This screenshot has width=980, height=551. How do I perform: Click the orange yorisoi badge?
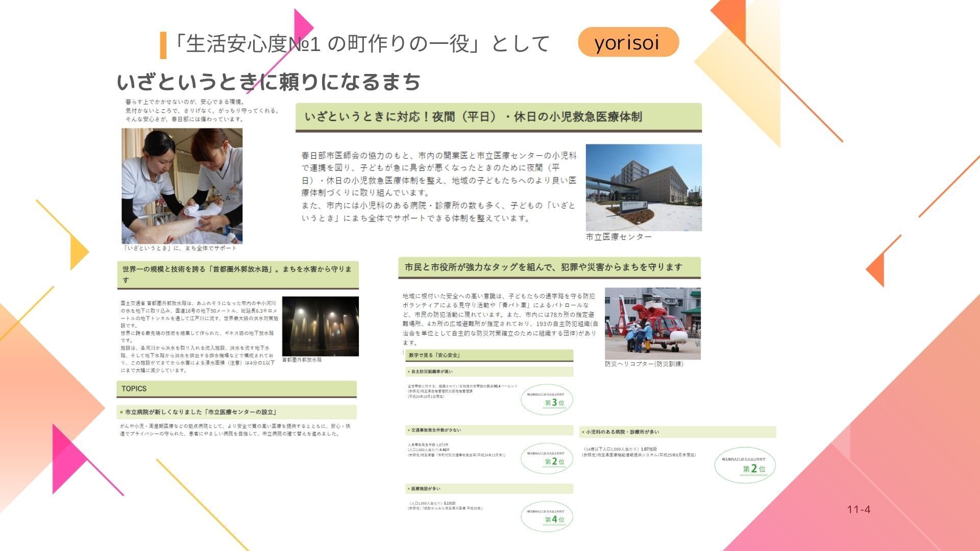(628, 42)
